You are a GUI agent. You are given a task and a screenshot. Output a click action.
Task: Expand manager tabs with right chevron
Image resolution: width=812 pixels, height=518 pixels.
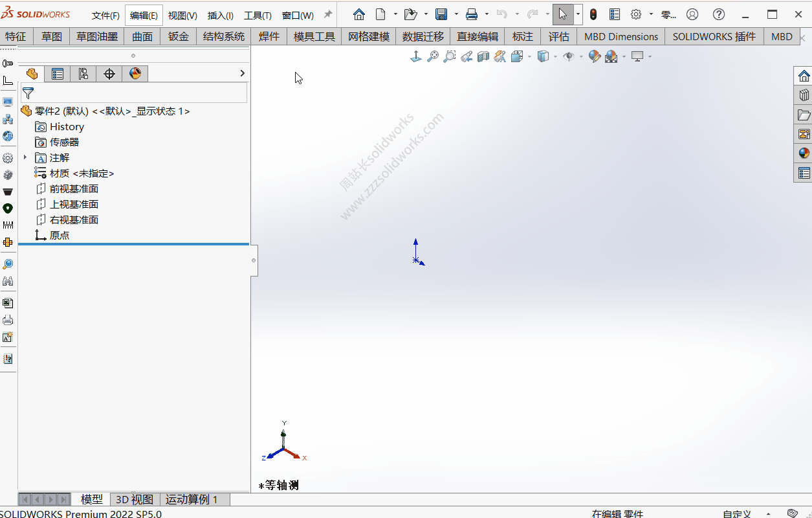coord(243,73)
